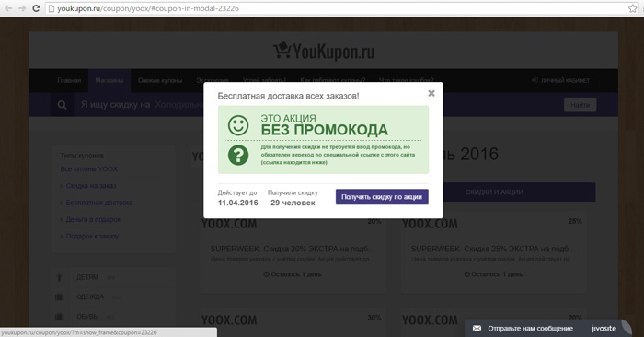Click the 'Получить скидку по акции' button
644x337 pixels.
click(x=382, y=197)
